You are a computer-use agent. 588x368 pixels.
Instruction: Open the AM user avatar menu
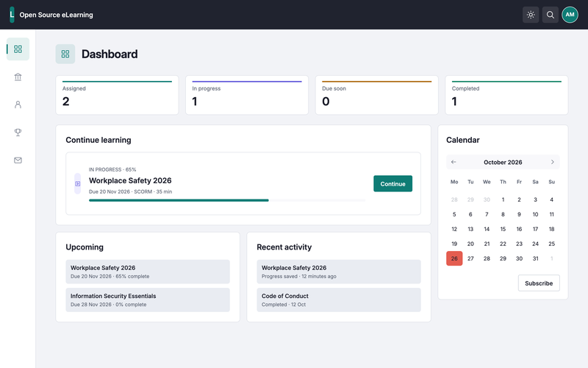[x=570, y=15]
